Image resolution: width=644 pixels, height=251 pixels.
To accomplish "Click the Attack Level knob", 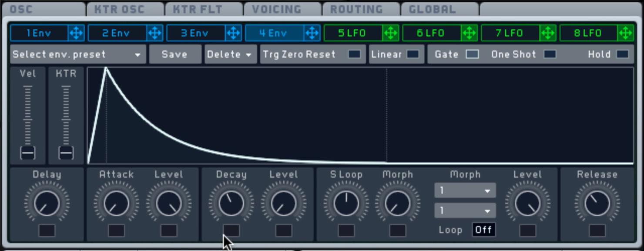I will [169, 203].
